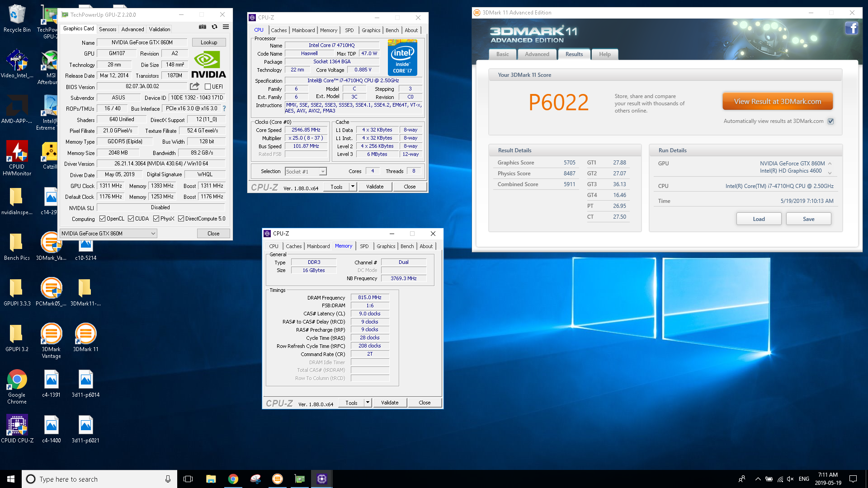Open the GPU selector dropdown in GPU-Z
This screenshot has height=488, width=868.
(108, 234)
